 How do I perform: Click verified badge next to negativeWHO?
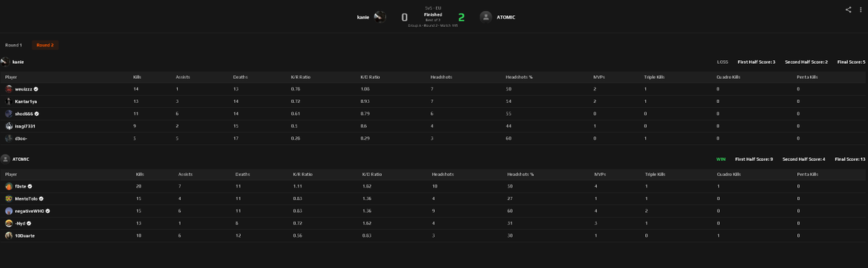coord(47,211)
